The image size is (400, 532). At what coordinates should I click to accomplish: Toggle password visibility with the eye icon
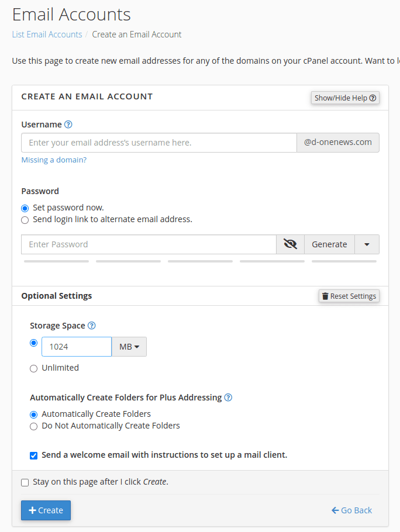(290, 244)
